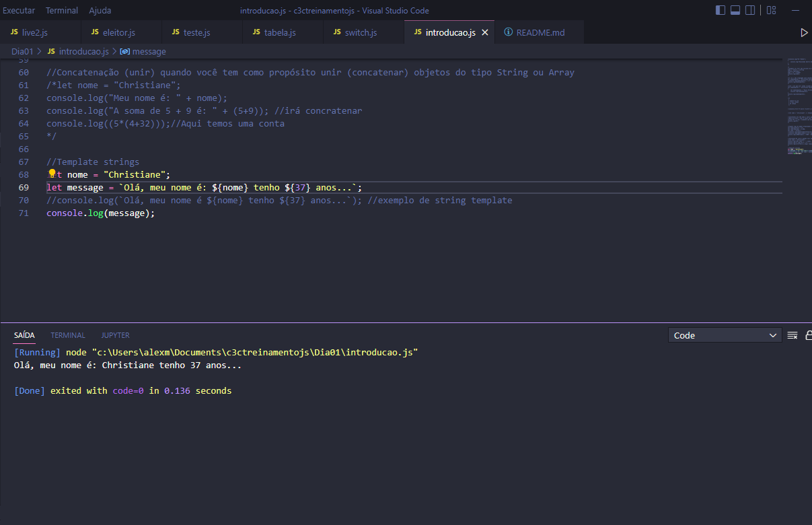The height and width of the screenshot is (525, 812).
Task: Select the SAÍDA panel label
Action: 24,335
